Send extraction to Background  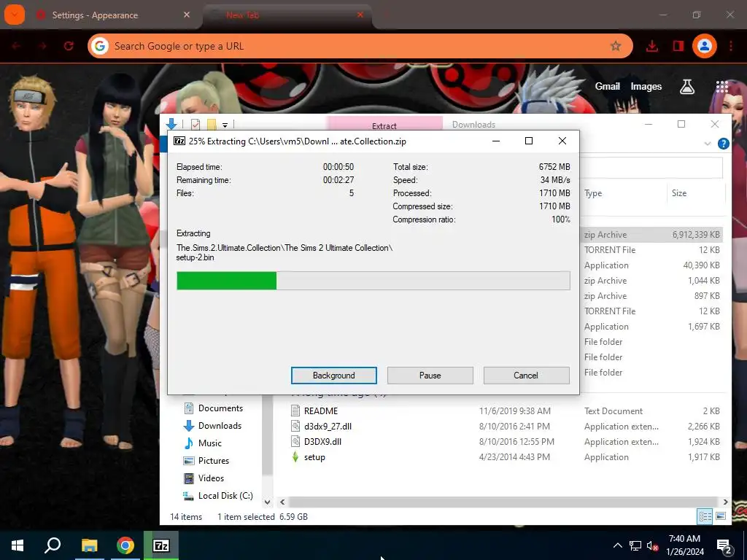(x=333, y=376)
